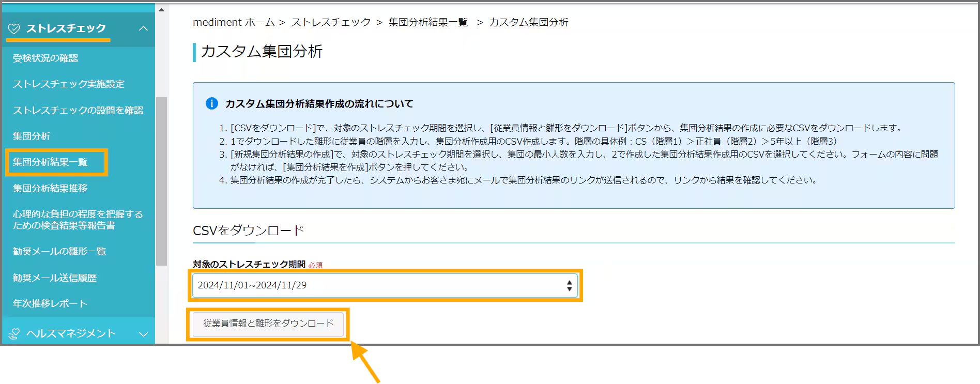Open 受検状況の確認 in the sidebar
The width and height of the screenshot is (980, 384).
point(45,58)
